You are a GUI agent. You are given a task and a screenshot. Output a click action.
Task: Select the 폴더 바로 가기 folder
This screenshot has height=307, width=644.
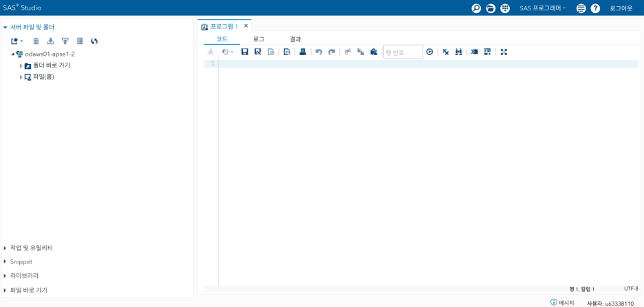[52, 65]
